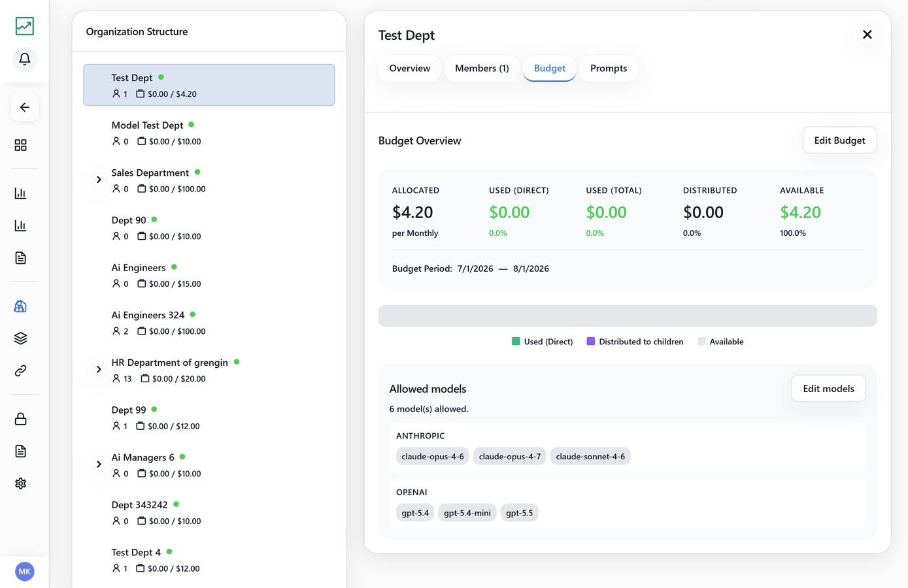This screenshot has height=588, width=908.
Task: Click the lock icon in sidebar
Action: click(21, 419)
